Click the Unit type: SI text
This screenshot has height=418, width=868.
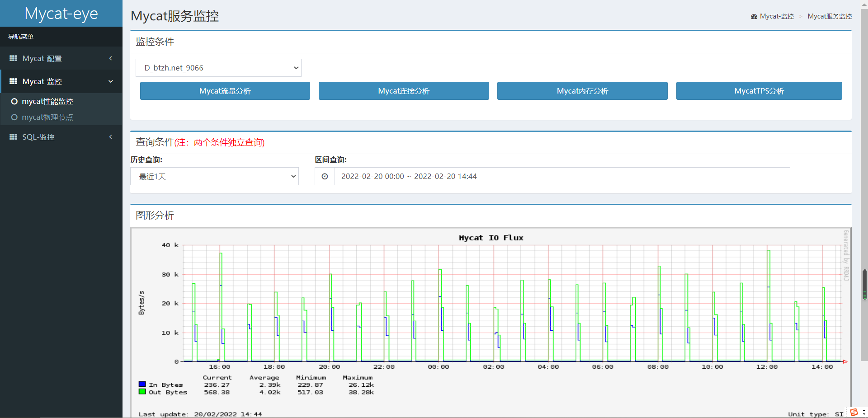[816, 414]
